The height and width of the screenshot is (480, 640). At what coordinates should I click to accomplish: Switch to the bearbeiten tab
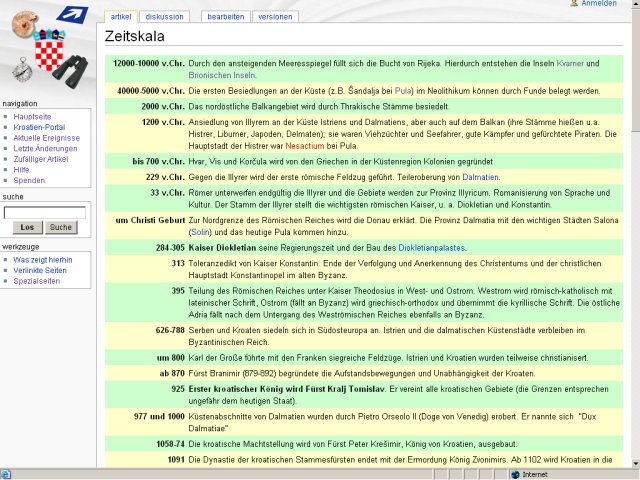tap(226, 17)
